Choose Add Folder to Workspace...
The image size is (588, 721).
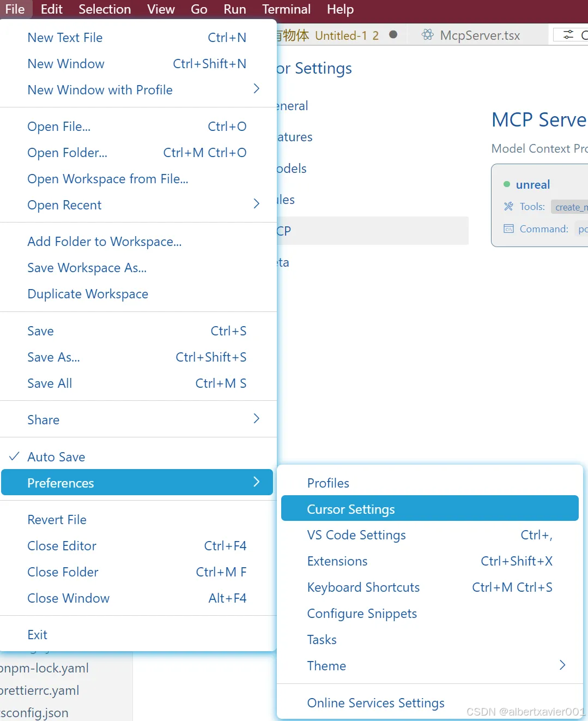[x=137, y=242]
